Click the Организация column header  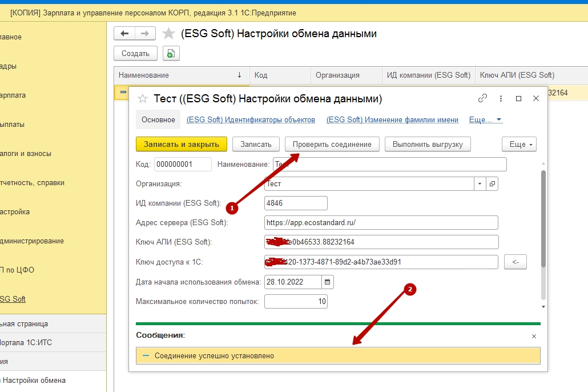347,75
